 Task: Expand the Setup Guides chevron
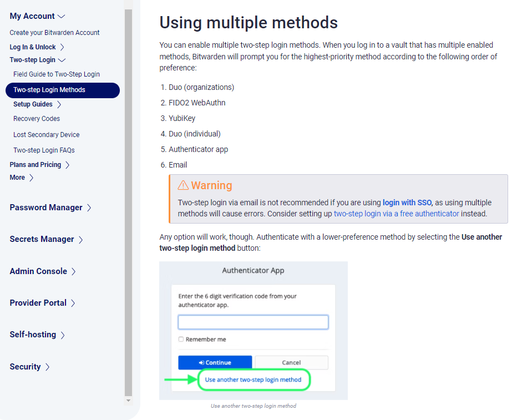59,104
